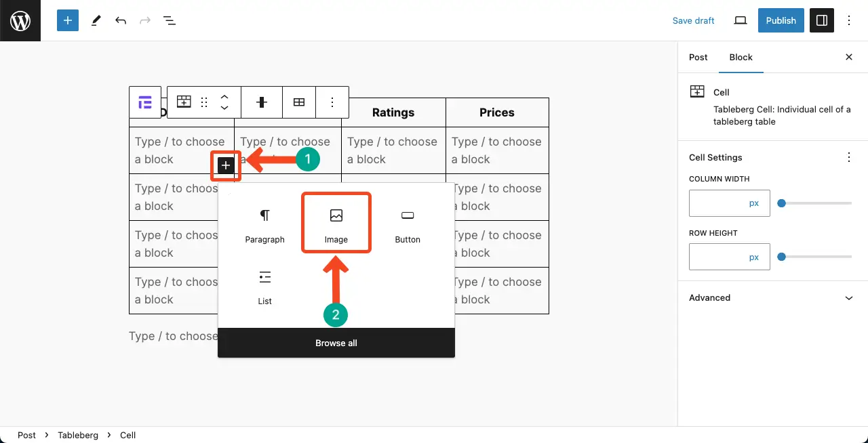Select the Image block option

pos(336,223)
